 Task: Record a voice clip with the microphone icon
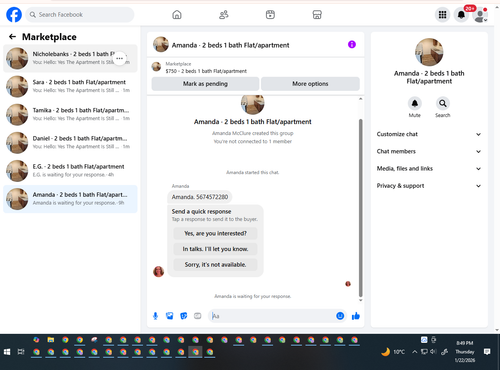tap(155, 316)
